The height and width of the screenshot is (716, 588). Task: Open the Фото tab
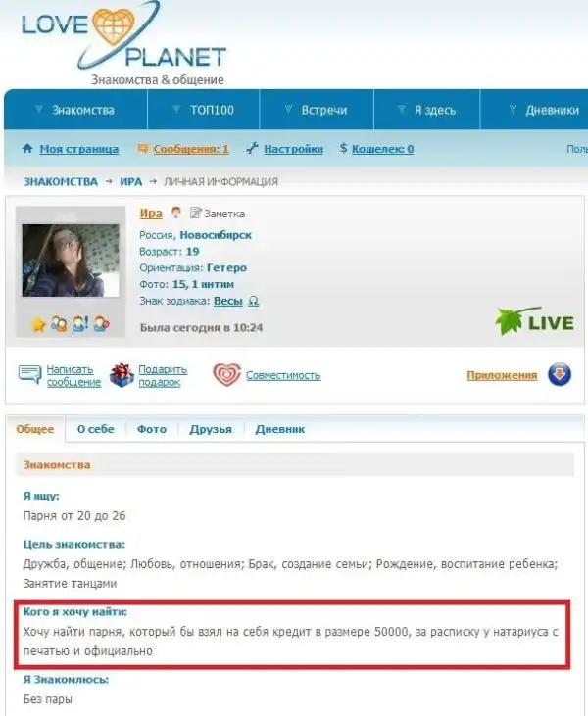pos(152,429)
